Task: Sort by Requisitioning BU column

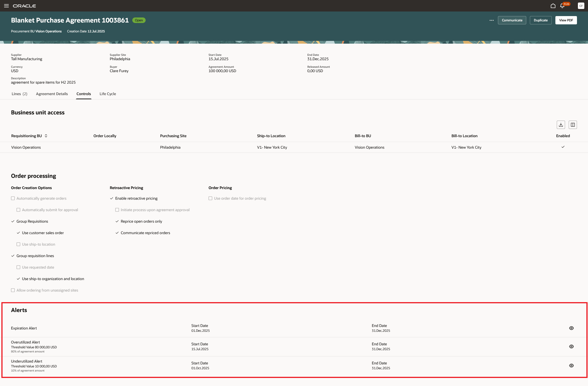Action: pos(46,136)
